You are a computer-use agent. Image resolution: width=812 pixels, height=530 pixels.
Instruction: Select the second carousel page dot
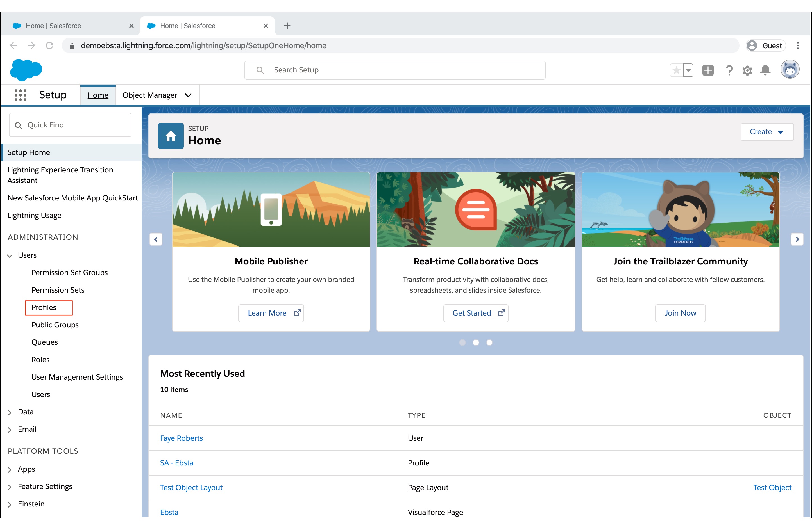coord(476,342)
